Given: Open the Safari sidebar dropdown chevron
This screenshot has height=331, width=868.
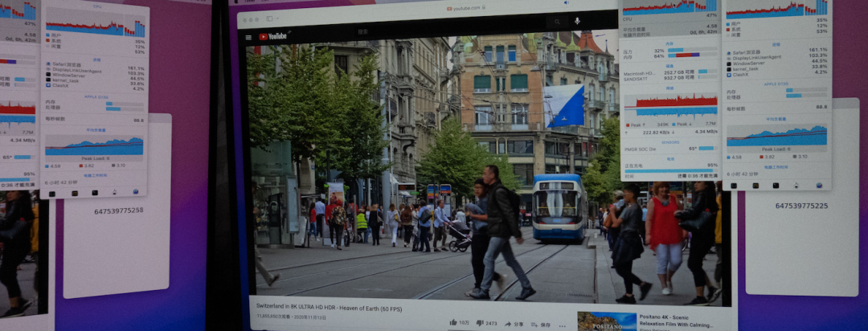Looking at the screenshot, I should point(277,18).
